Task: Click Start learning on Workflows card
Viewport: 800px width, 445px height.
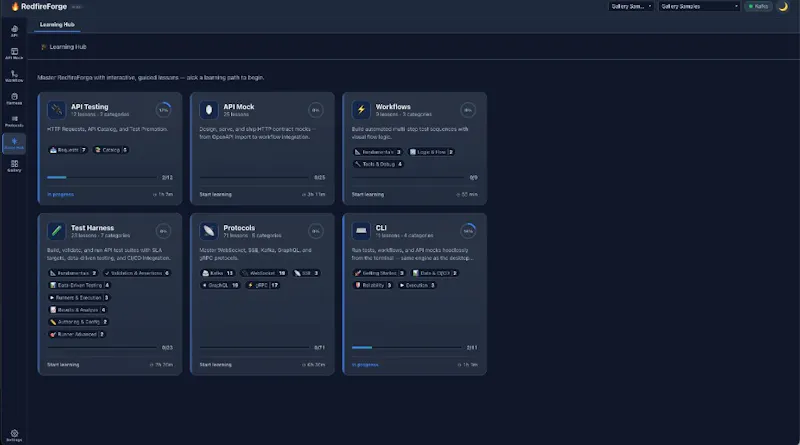Action: tap(368, 194)
